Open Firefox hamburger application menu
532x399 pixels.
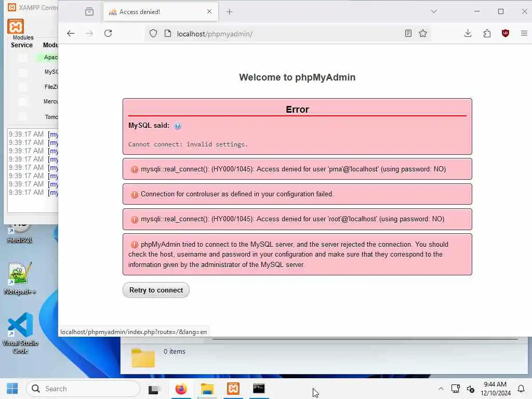point(524,33)
